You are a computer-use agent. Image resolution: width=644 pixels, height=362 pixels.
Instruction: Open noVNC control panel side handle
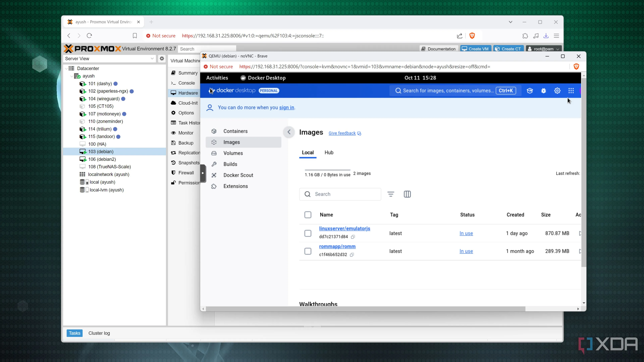(x=203, y=173)
